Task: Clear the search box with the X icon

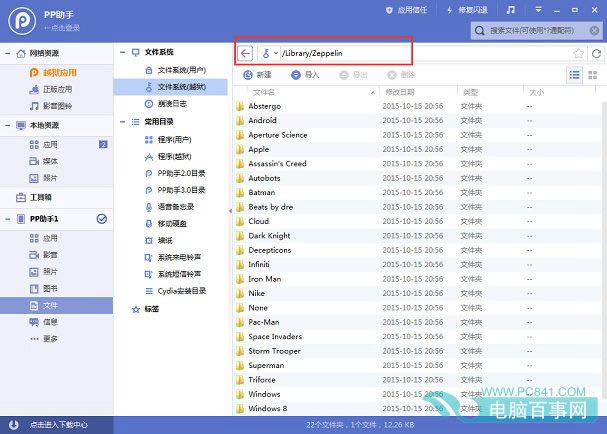Action: [x=594, y=31]
